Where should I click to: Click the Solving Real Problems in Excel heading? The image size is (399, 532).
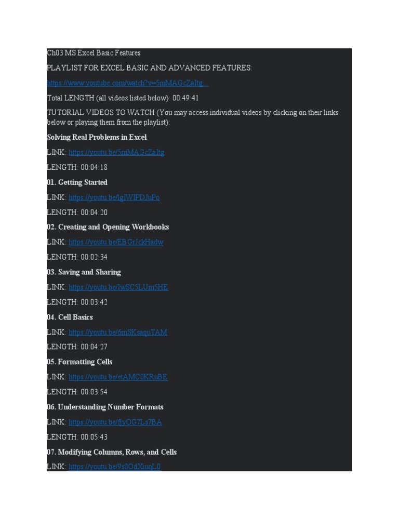click(97, 137)
